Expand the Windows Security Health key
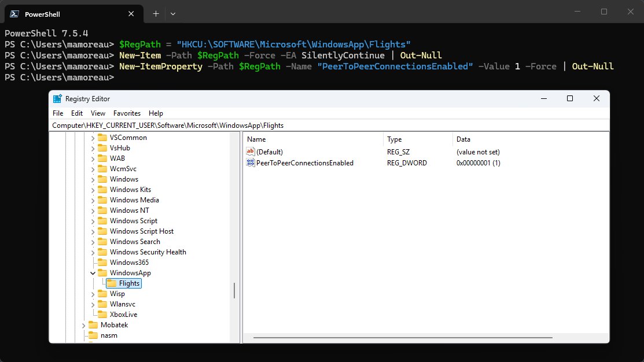The image size is (644, 362). click(93, 252)
